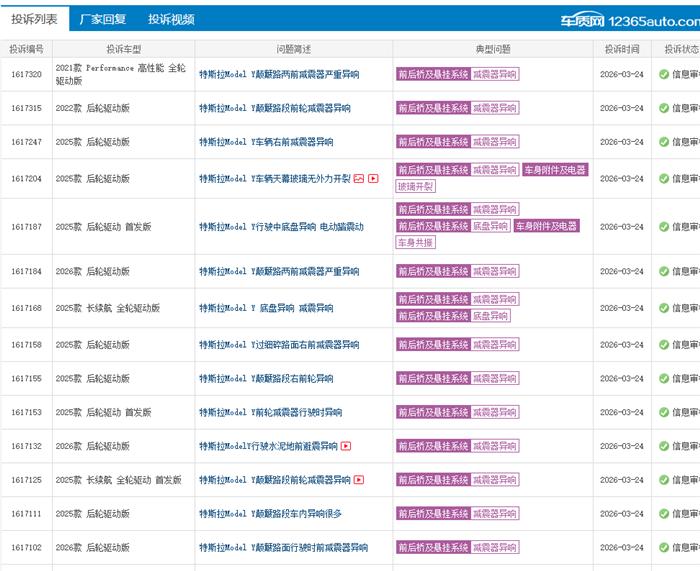
Task: Click the 投诉编号 column header
Action: (x=27, y=48)
